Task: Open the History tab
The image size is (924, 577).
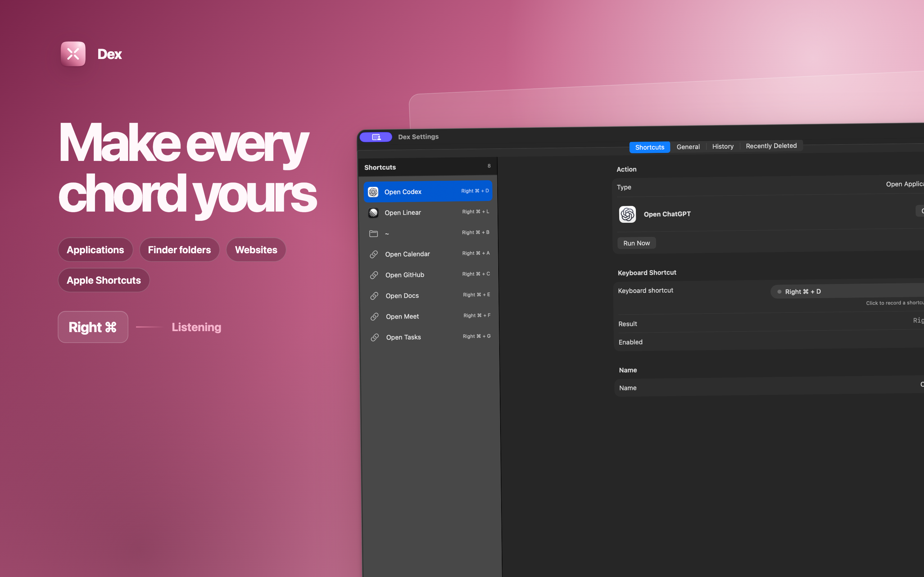Action: click(723, 146)
